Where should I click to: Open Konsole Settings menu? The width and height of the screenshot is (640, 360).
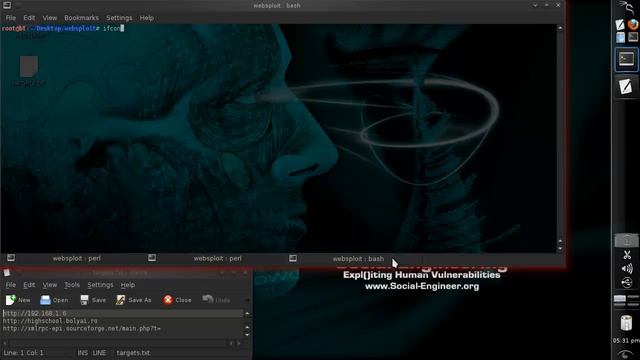coord(119,18)
